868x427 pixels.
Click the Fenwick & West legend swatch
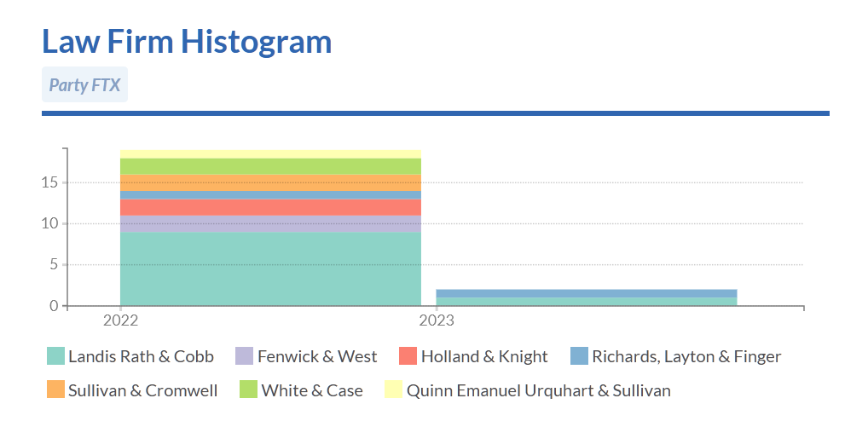click(245, 356)
